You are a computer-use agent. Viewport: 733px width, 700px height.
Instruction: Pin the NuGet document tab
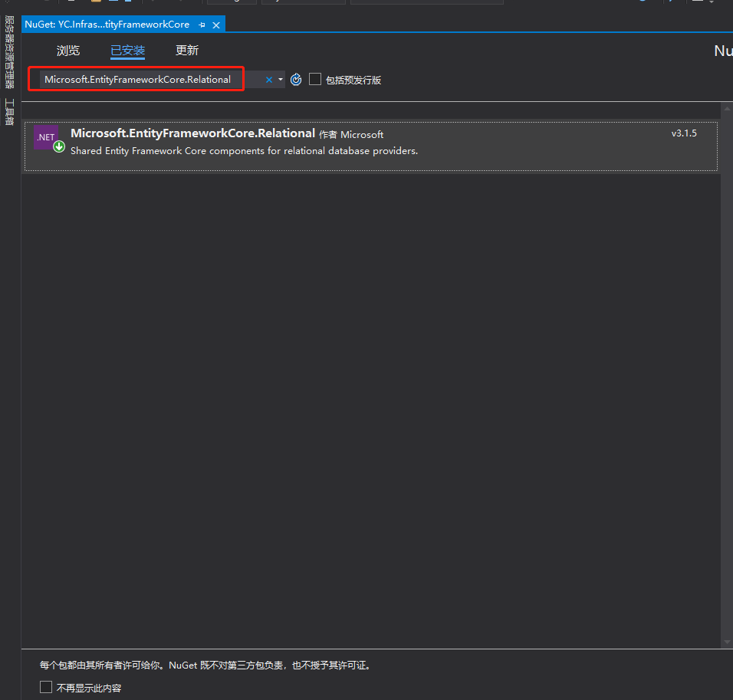[201, 24]
